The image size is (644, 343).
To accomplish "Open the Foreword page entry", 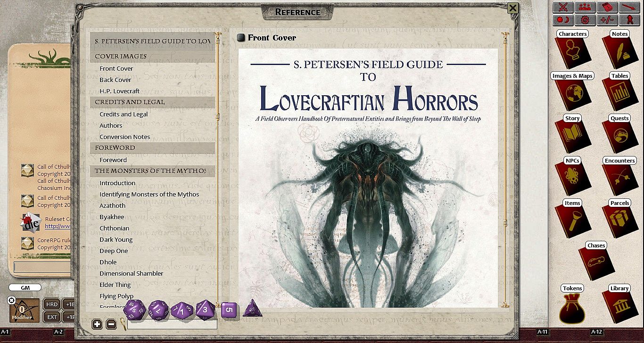I will point(113,160).
